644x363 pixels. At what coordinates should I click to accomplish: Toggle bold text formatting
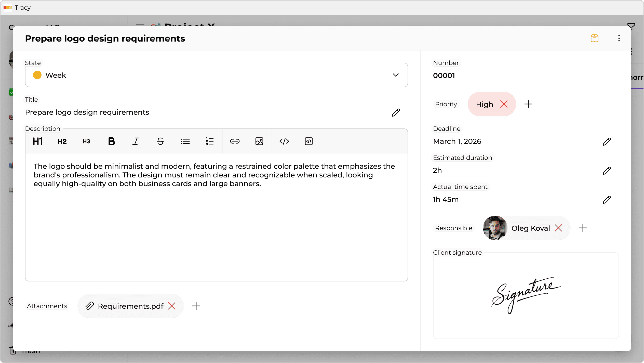[111, 141]
